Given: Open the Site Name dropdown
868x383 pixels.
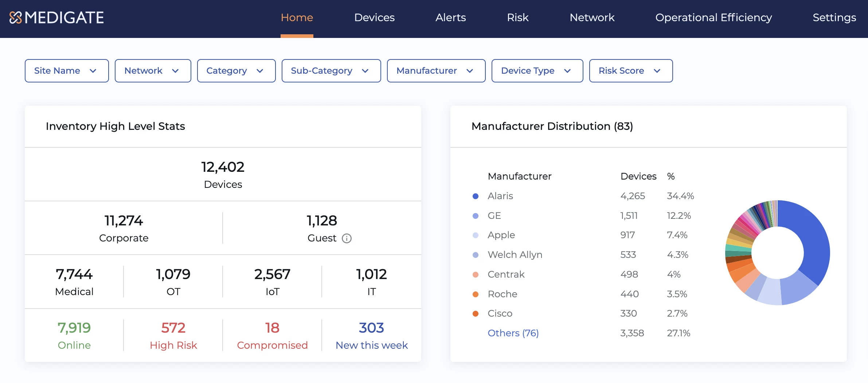Looking at the screenshot, I should point(67,71).
